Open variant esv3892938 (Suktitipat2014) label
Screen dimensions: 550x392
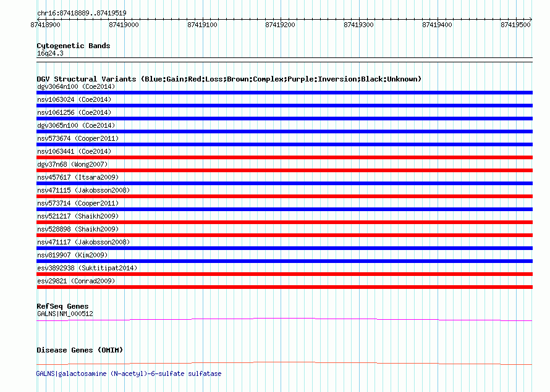pyautogui.click(x=87, y=268)
